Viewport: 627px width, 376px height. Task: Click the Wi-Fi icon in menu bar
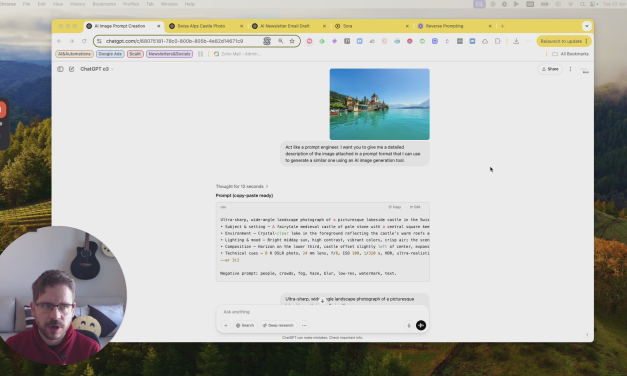pyautogui.click(x=571, y=4)
